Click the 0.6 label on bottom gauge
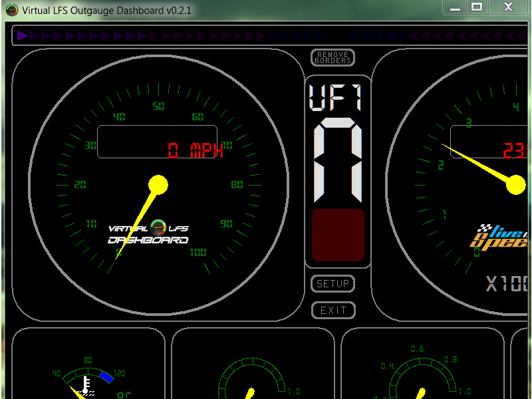 417,349
